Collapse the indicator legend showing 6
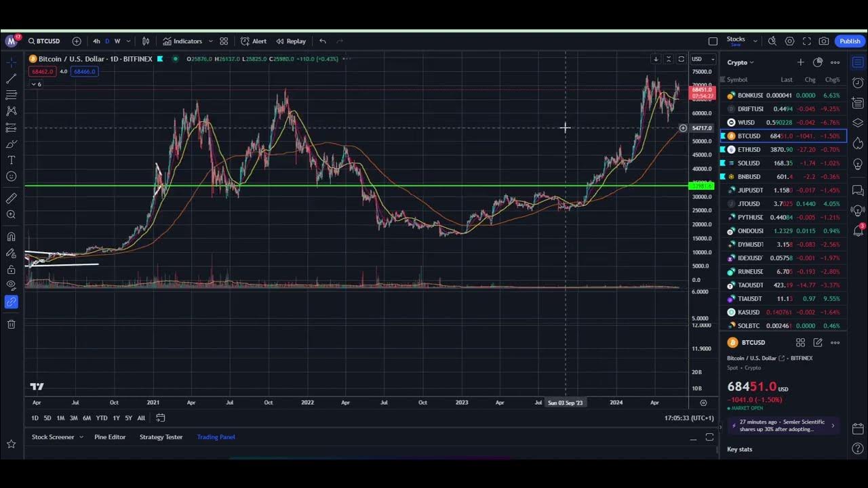Screen dimensions: 868x488 (36, 84)
